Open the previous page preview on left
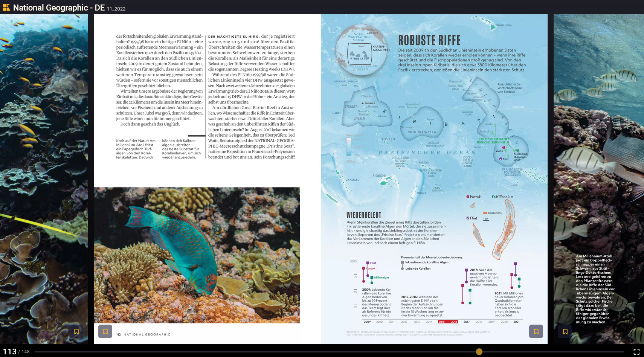644x357 pixels. coord(44,179)
